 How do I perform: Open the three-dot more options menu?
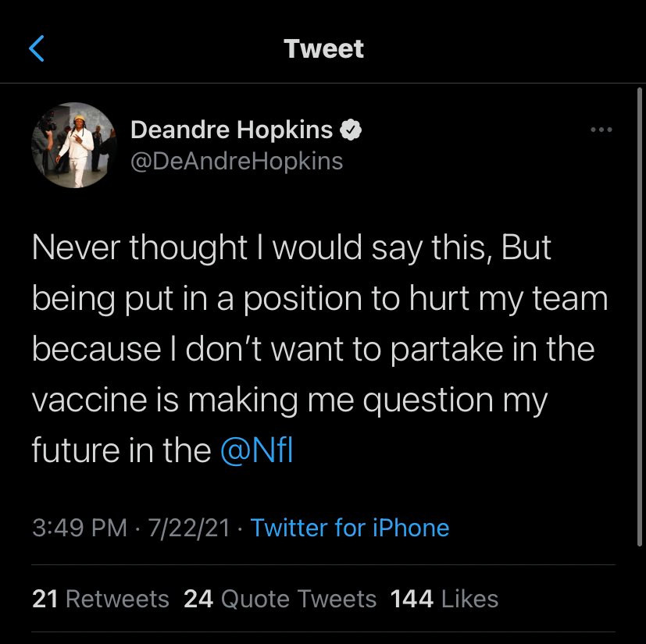pos(601,130)
